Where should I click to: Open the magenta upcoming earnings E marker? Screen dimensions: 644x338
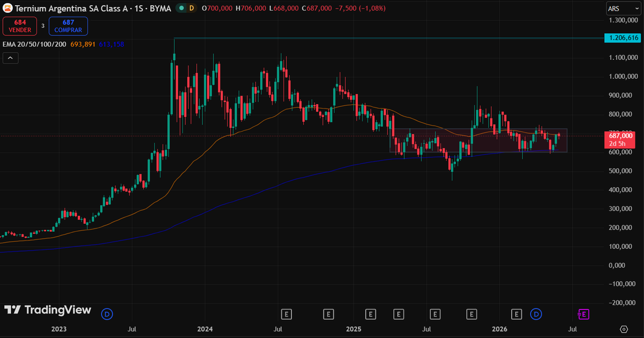[x=583, y=313]
